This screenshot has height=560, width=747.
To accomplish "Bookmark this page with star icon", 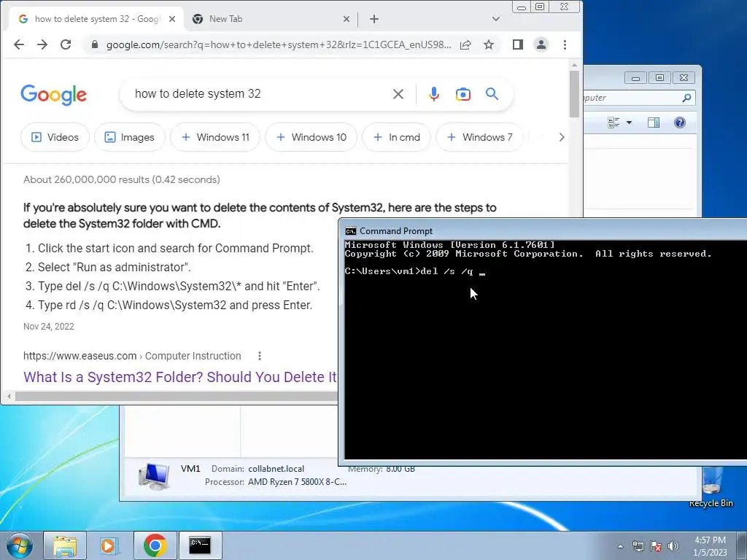I will tap(489, 44).
